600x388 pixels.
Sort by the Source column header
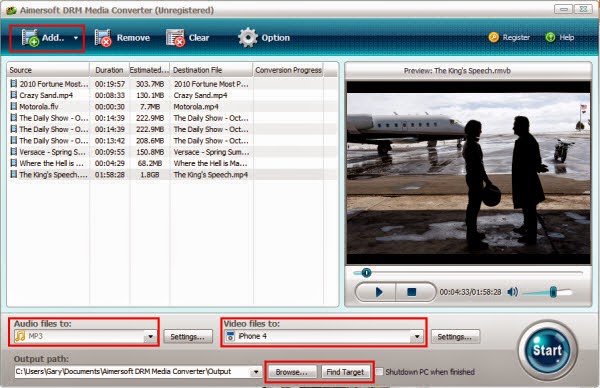tap(48, 70)
